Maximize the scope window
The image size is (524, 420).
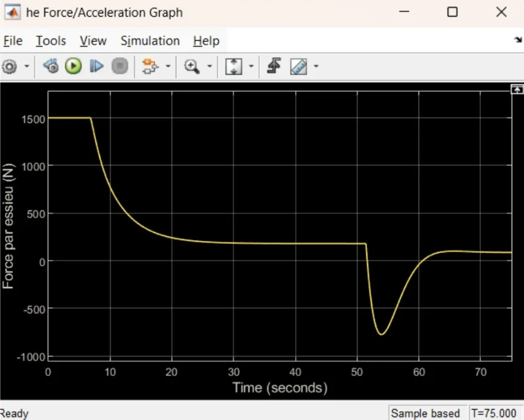coord(452,12)
